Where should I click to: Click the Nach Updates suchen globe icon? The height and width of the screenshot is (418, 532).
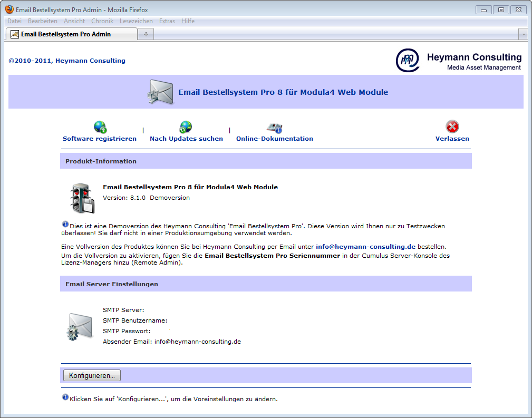click(x=186, y=127)
